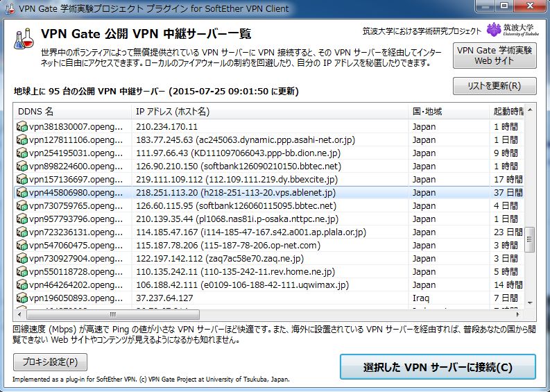Viewport: 550px width, 392px height.
Task: Click the window title bar text
Action: [154, 8]
